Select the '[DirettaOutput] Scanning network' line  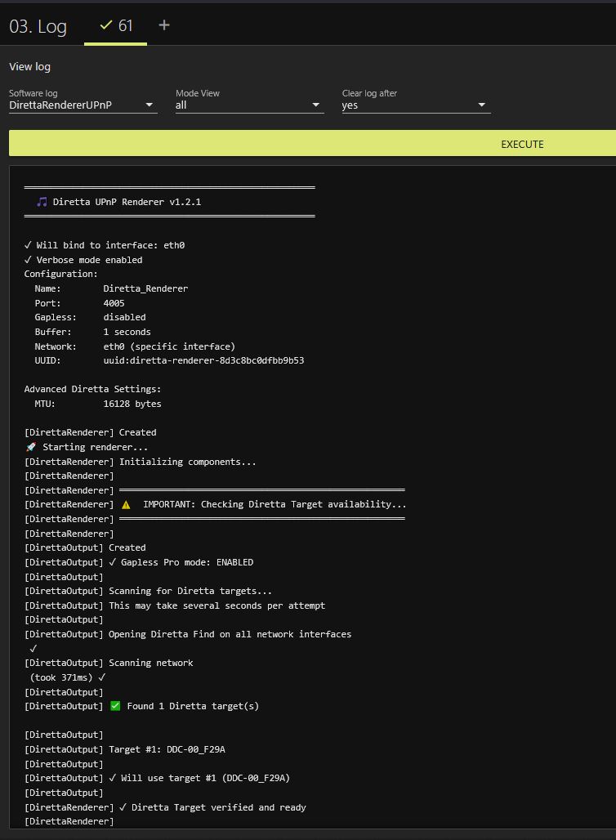[109, 664]
